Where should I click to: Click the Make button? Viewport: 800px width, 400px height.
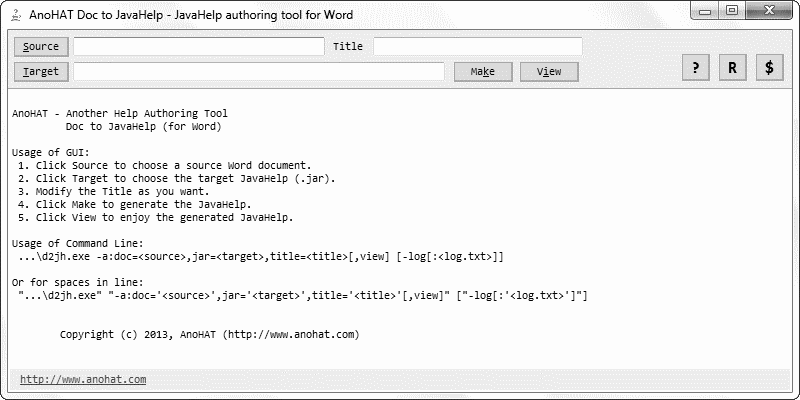[x=483, y=71]
